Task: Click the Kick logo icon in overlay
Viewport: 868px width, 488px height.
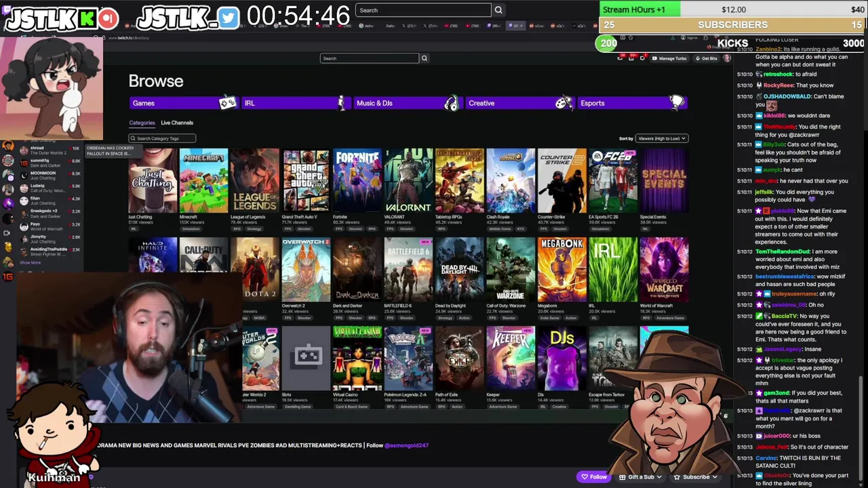Action: click(87, 19)
